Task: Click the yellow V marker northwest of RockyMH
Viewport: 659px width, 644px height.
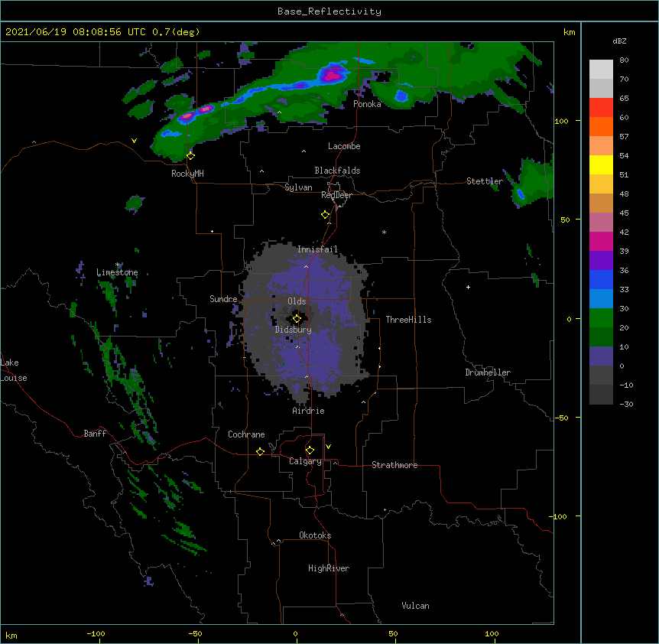Action: pyautogui.click(x=134, y=141)
